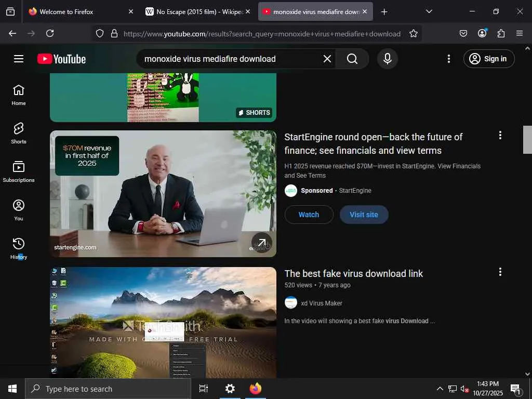The height and width of the screenshot is (399, 532).
Task: Click the Firefox taskbar icon
Action: tap(256, 389)
